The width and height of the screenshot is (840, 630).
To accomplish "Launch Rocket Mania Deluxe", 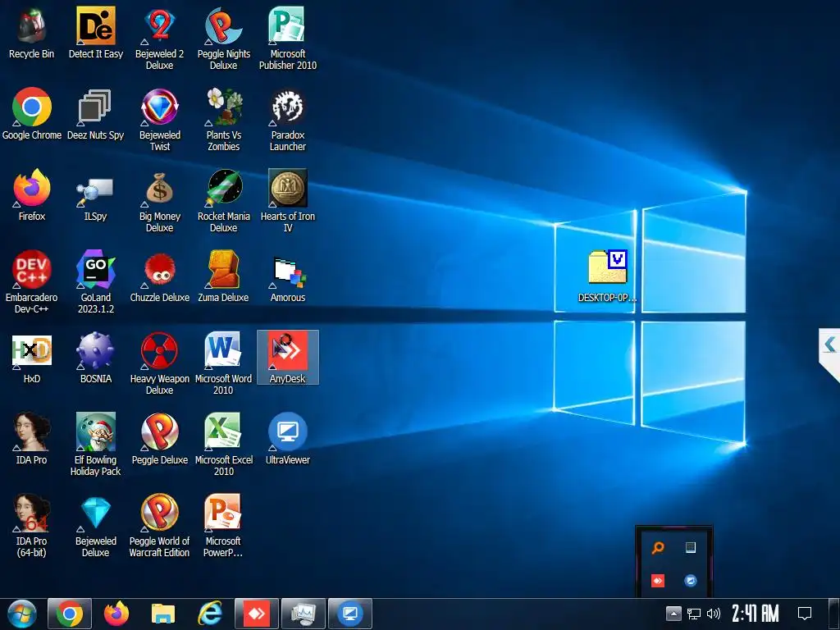I will tap(223, 202).
